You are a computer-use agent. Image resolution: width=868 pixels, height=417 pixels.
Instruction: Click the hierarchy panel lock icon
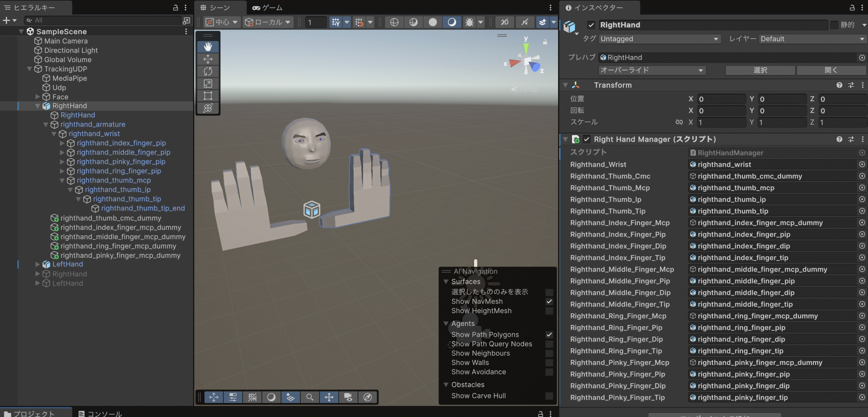click(x=176, y=7)
